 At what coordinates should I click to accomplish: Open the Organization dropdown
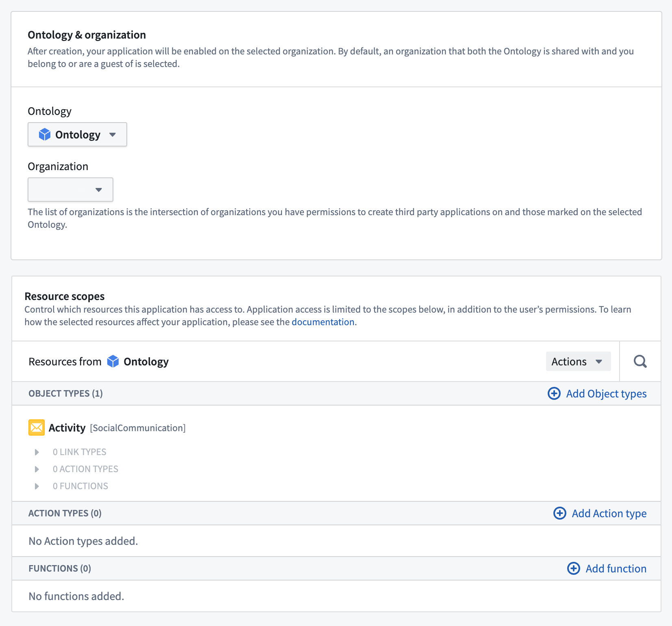tap(70, 189)
